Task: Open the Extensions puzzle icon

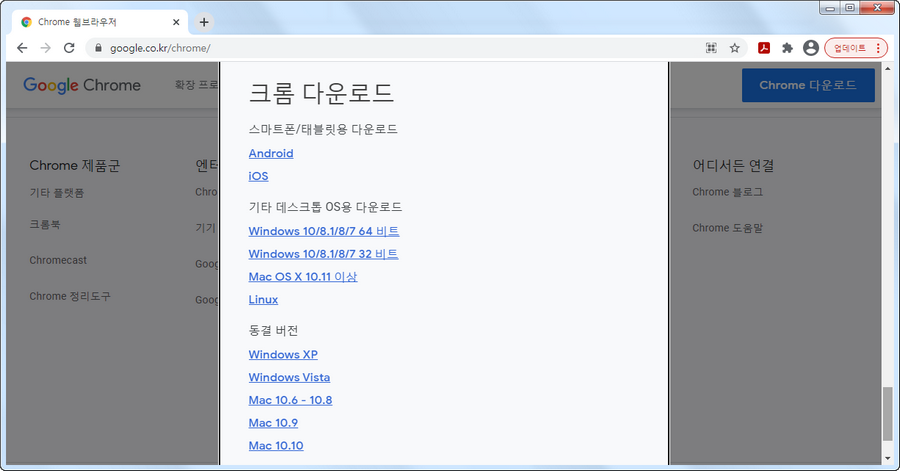Action: click(788, 48)
